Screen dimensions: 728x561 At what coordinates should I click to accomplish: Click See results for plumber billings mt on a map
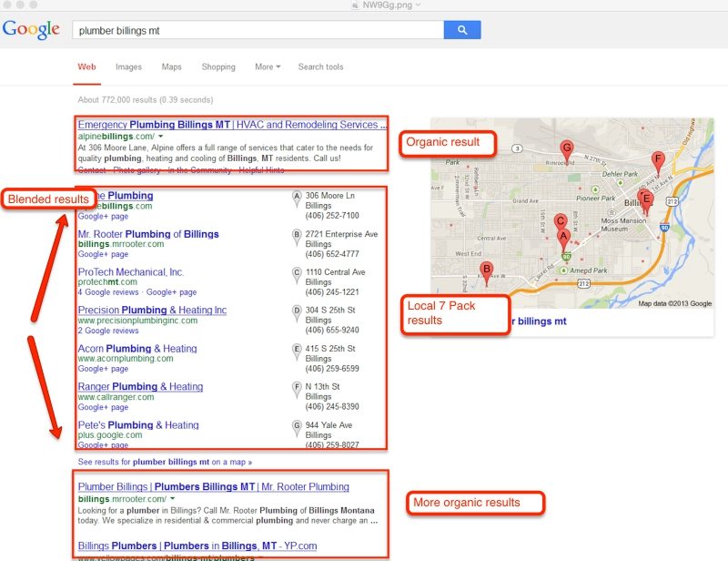tap(165, 462)
